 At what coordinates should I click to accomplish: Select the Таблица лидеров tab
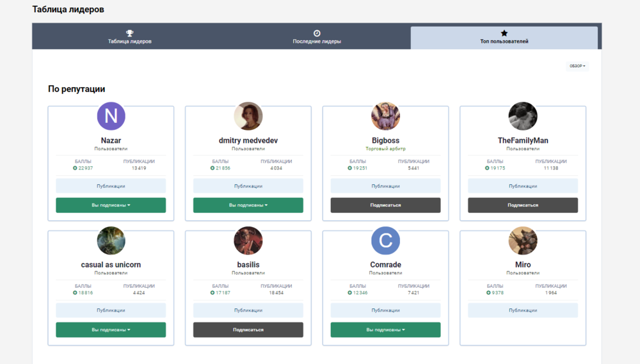[x=129, y=41]
